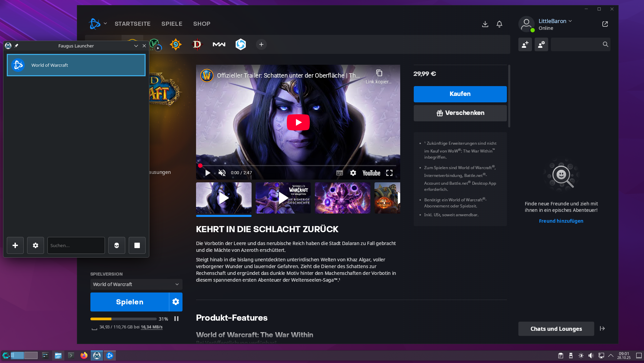Watch the trailer on YouTube logo
This screenshot has height=363, width=644.
coord(371,173)
